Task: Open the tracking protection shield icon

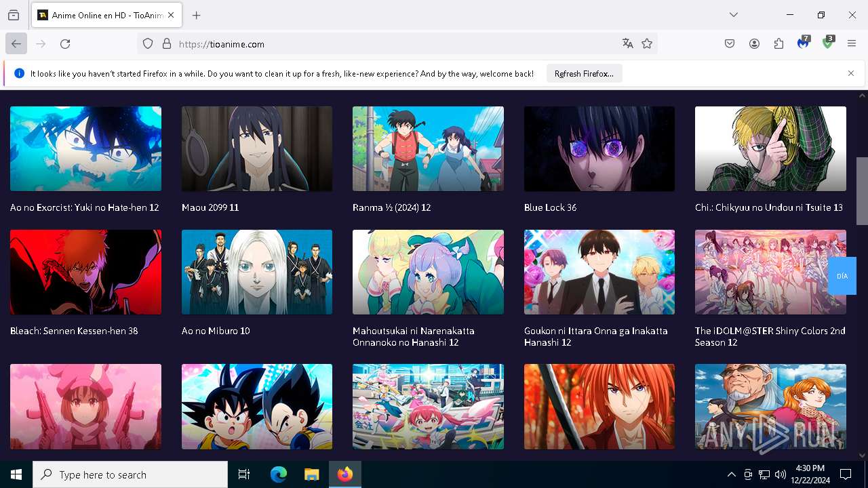Action: 148,44
